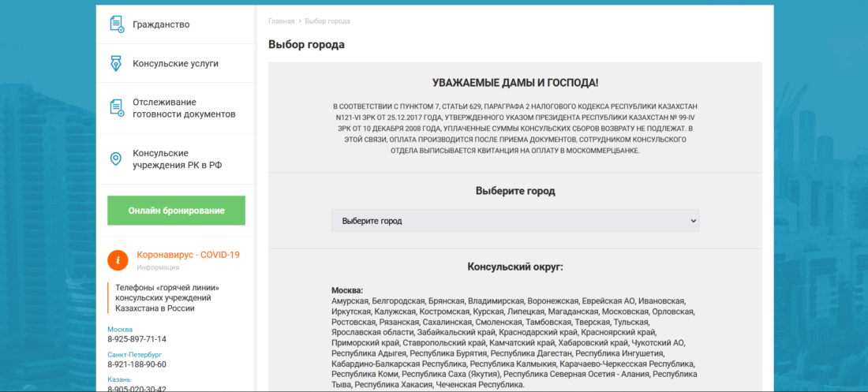The height and width of the screenshot is (392, 868).
Task: Select Консульские учреждения РК в РФ
Action: [x=177, y=159]
